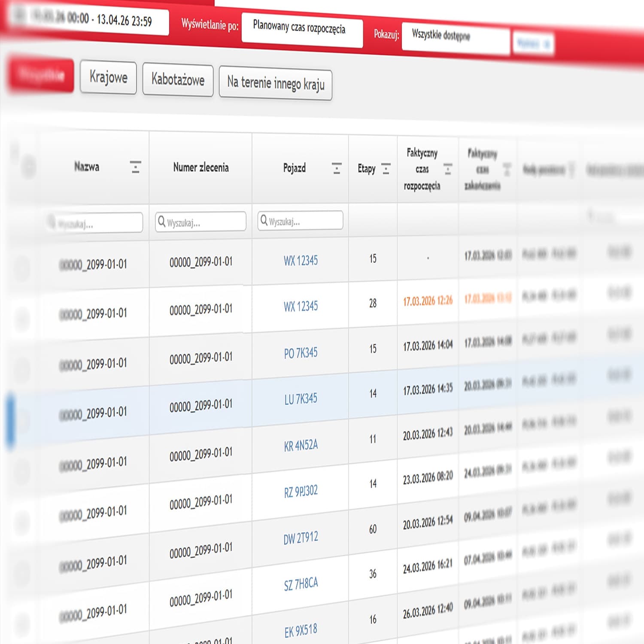This screenshot has height=644, width=644.
Task: Click the Pojazd search input field
Action: (305, 221)
